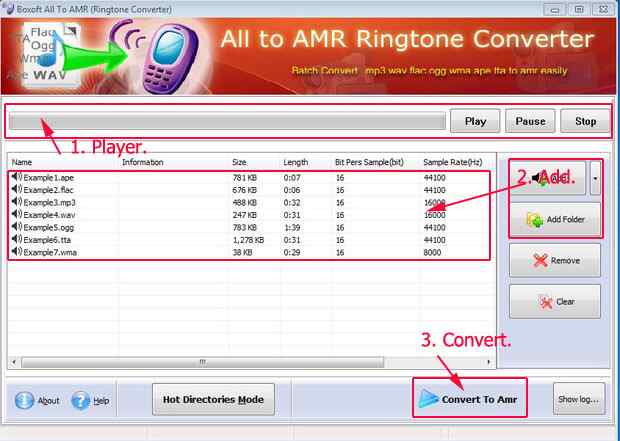Click the speaker icon beside Example2.flac
Image resolution: width=620 pixels, height=441 pixels.
[x=17, y=189]
